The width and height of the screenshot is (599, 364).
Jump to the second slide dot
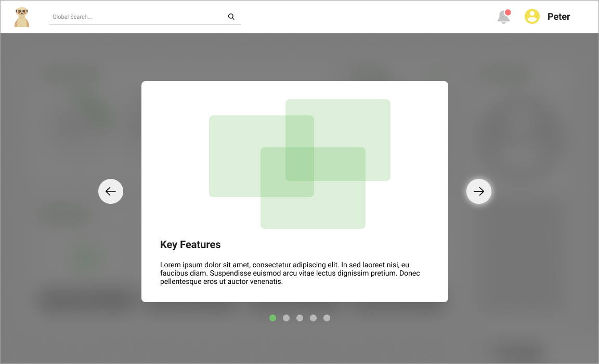pos(286,318)
